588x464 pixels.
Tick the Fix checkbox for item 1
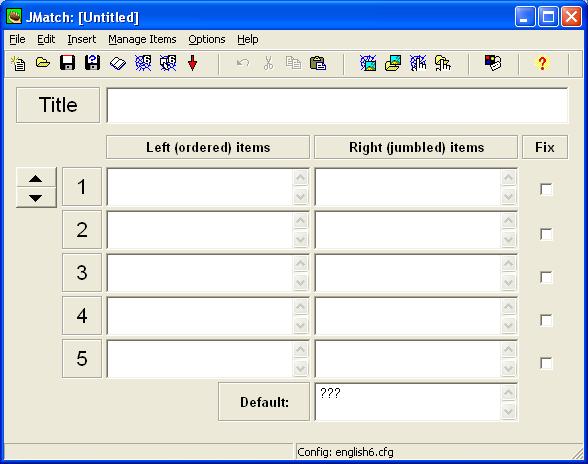coord(546,189)
